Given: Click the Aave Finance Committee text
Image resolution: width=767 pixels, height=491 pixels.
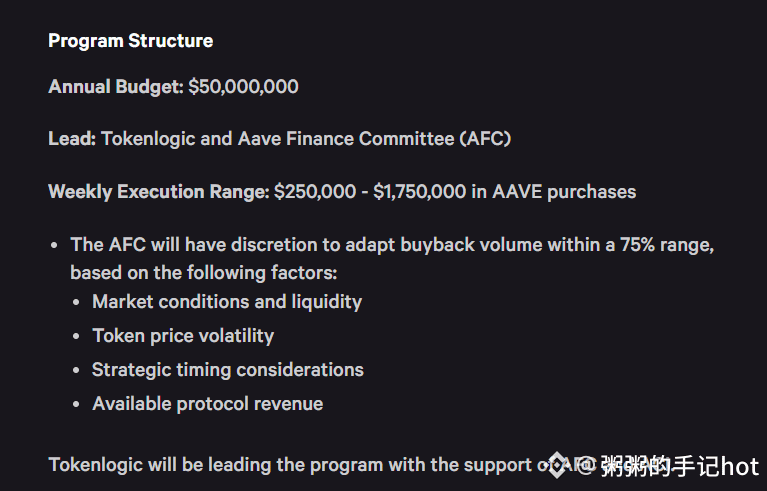Looking at the screenshot, I should 346,139.
